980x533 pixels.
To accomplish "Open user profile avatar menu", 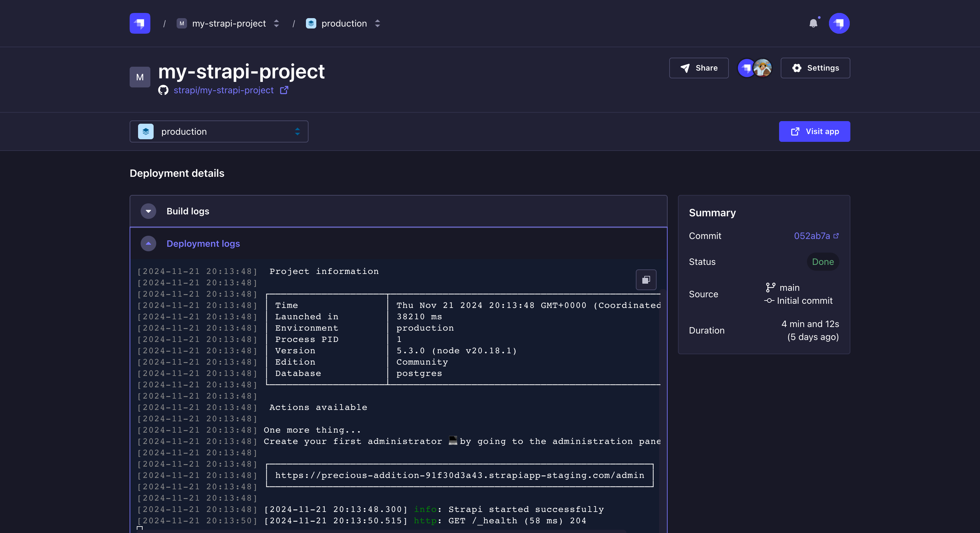I will [839, 24].
